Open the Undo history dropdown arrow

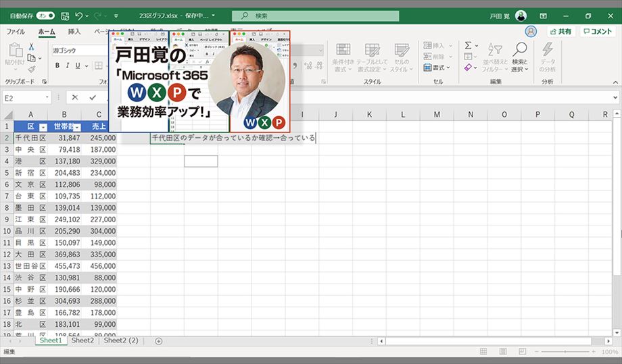coord(87,16)
